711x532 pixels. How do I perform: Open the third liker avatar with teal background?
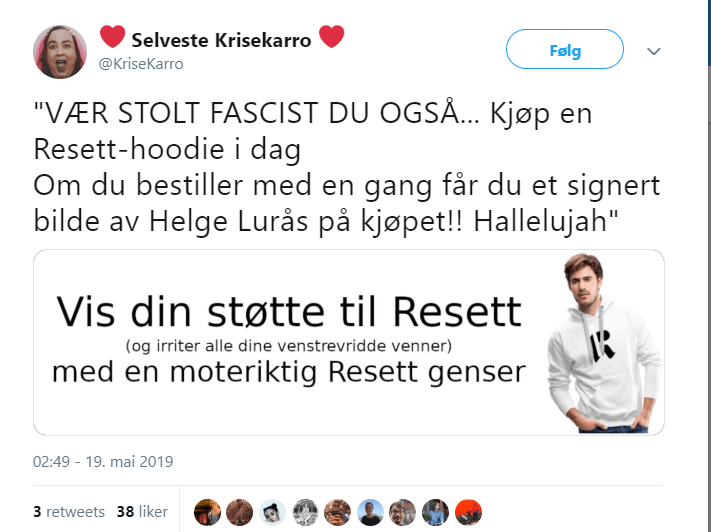pos(272,512)
